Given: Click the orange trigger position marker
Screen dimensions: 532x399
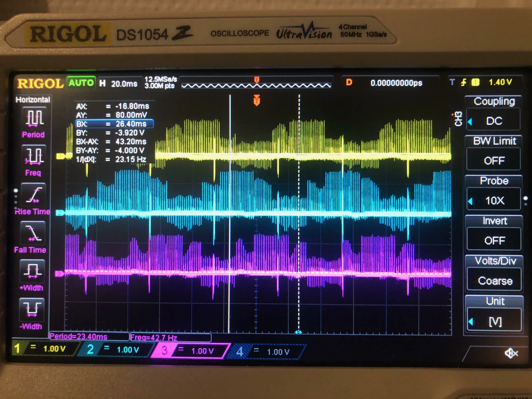Looking at the screenshot, I should [x=256, y=100].
